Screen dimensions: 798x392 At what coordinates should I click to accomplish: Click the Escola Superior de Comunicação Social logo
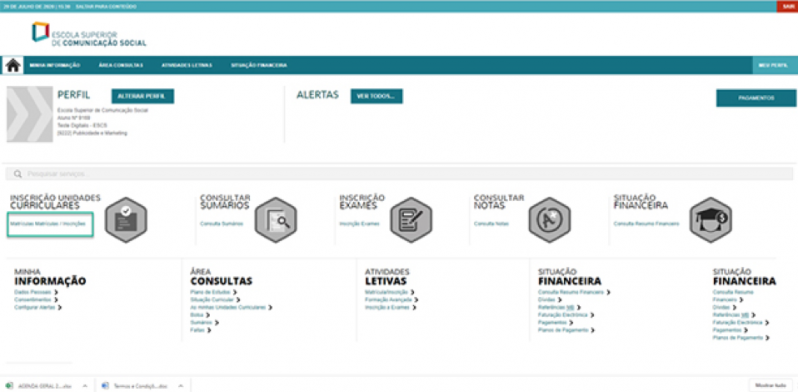(x=89, y=35)
